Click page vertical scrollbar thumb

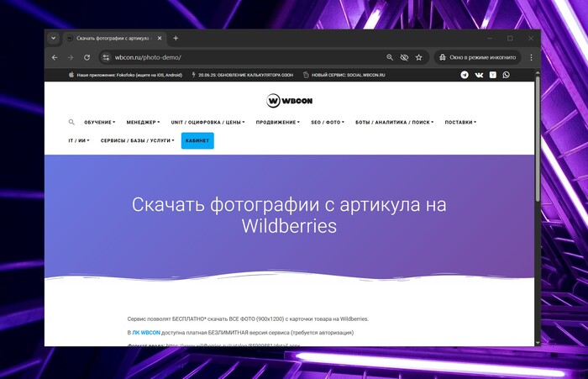pyautogui.click(x=538, y=139)
